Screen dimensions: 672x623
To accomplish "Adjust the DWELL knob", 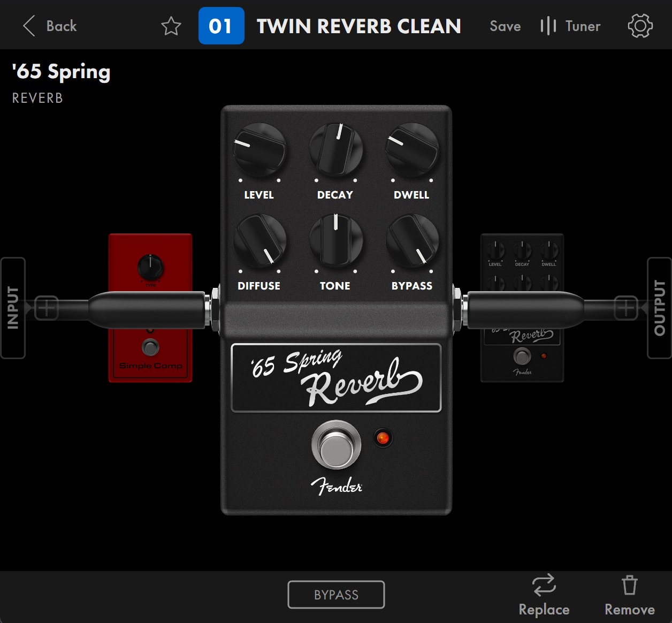I will click(x=413, y=150).
